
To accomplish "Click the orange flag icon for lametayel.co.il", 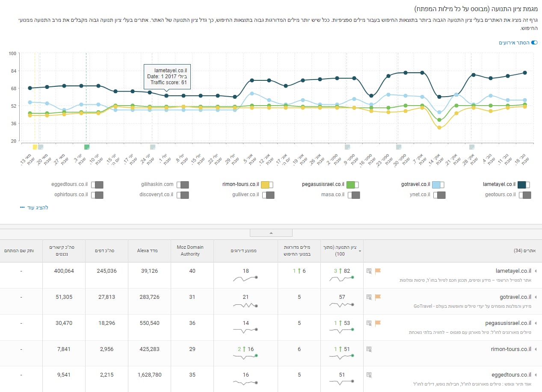I will [x=378, y=271].
